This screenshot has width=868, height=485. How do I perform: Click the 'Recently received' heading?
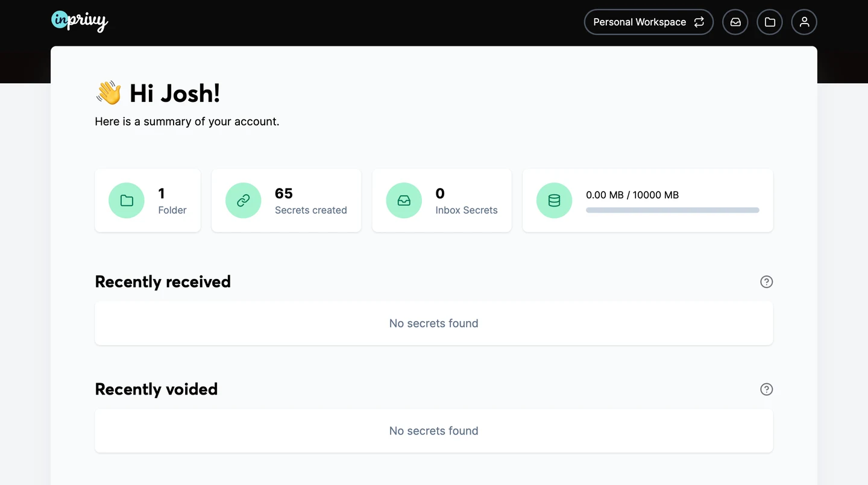163,282
